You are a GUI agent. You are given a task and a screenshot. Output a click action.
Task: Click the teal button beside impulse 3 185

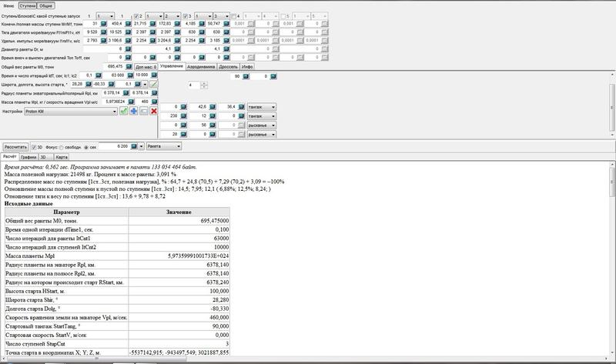pyautogui.click(x=226, y=41)
